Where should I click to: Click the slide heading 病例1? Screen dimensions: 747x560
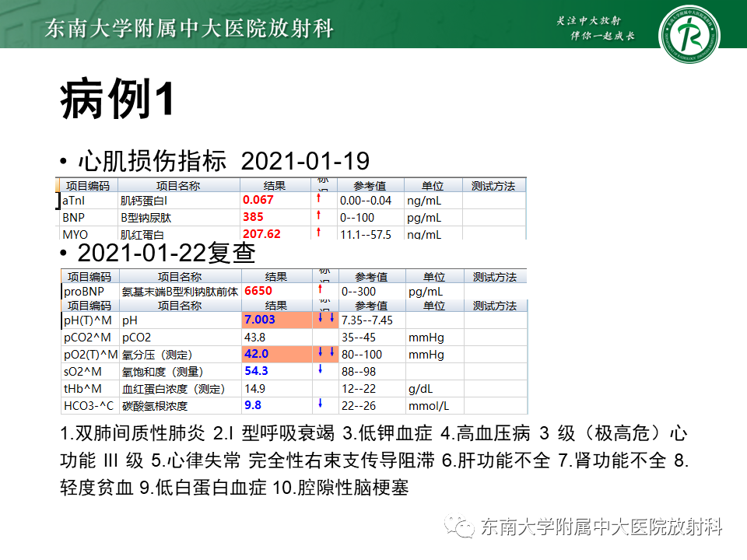(x=117, y=99)
